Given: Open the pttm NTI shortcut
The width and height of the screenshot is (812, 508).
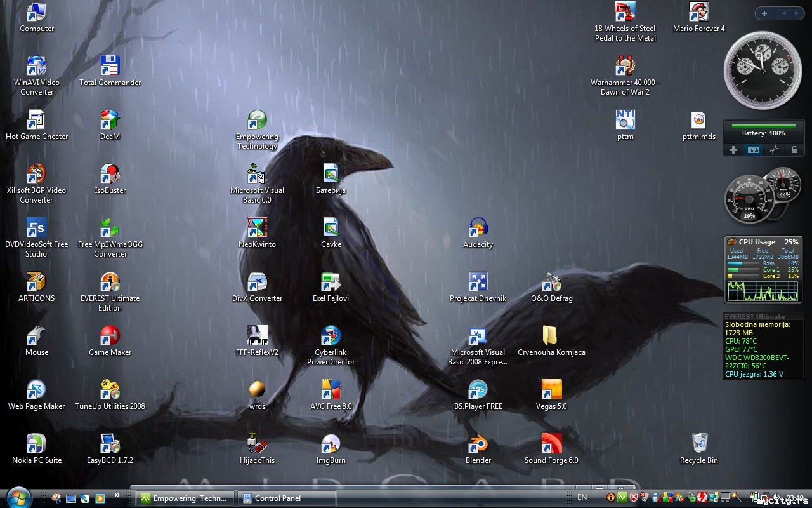Looking at the screenshot, I should point(625,125).
